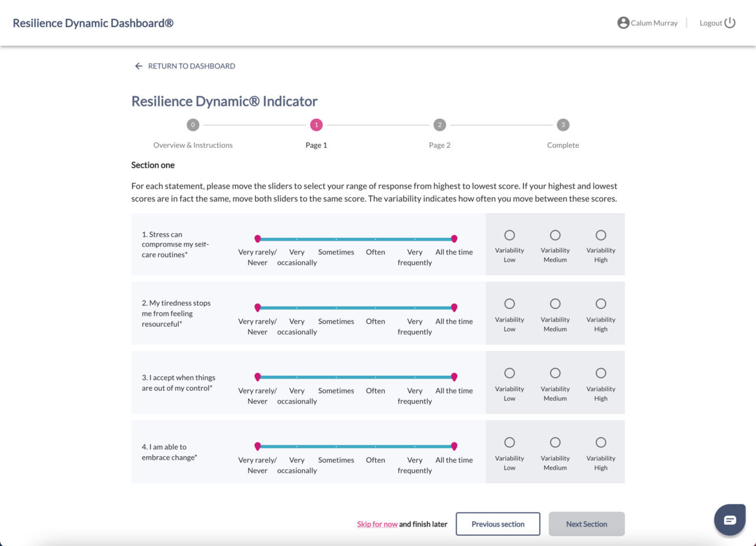Select Variability Medium for the tiredness statement
The width and height of the screenshot is (756, 546).
pos(555,303)
